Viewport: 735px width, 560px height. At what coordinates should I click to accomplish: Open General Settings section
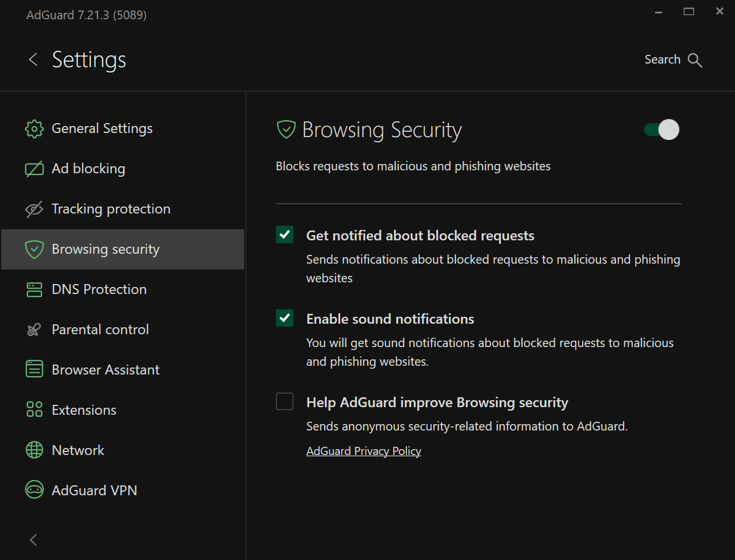tap(123, 128)
